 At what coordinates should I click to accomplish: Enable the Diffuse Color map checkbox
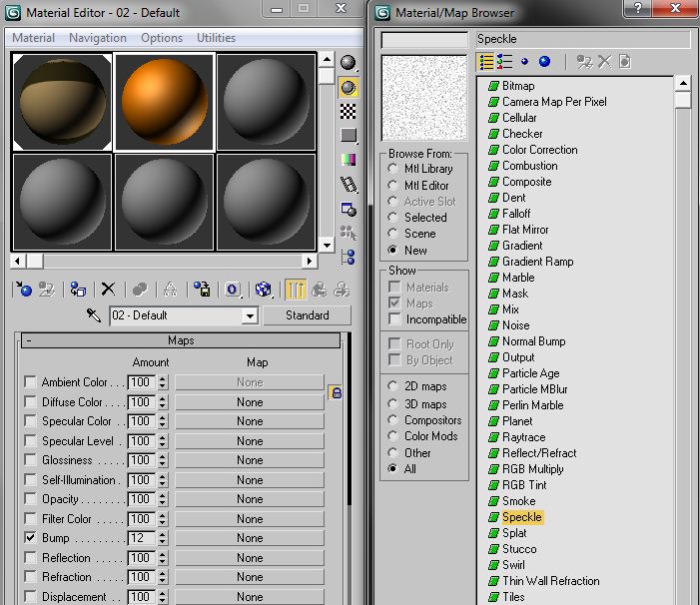(30, 402)
